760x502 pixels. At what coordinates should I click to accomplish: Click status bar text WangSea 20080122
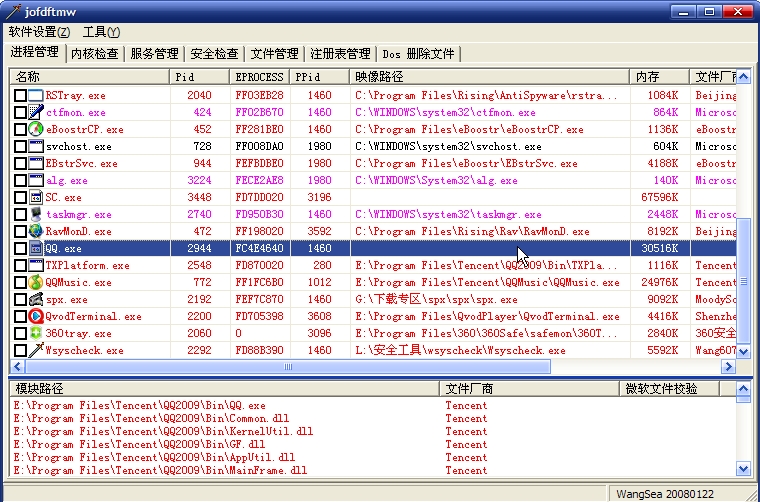(x=665, y=494)
